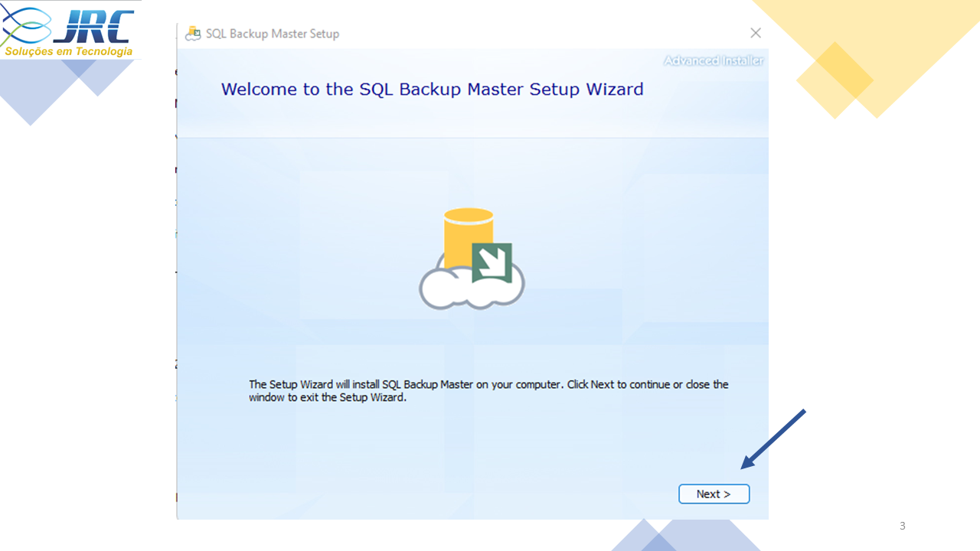
Task: Click the "Welcome to the SQL Backup Master Setup Wizard" heading
Action: pyautogui.click(x=432, y=90)
